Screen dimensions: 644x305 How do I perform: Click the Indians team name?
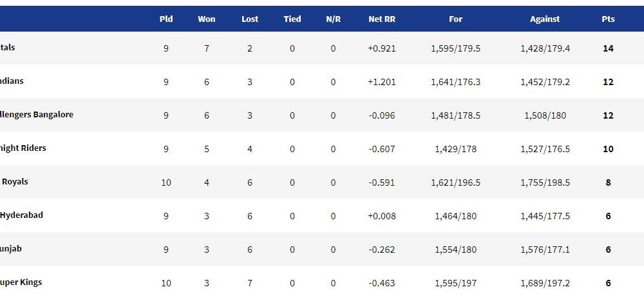coord(12,81)
